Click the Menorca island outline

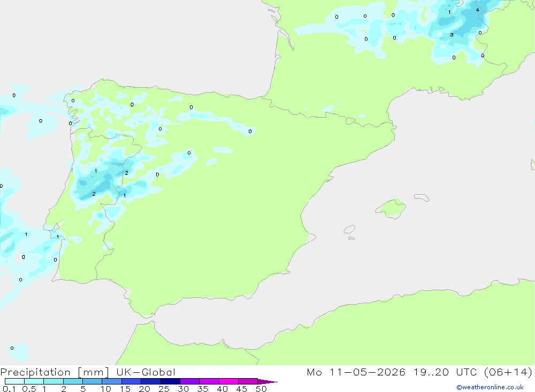(x=422, y=197)
